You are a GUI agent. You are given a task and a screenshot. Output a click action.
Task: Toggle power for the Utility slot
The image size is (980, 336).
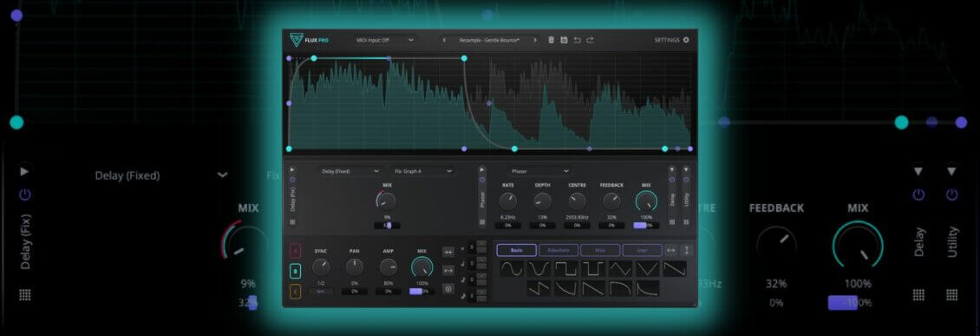pos(686,180)
